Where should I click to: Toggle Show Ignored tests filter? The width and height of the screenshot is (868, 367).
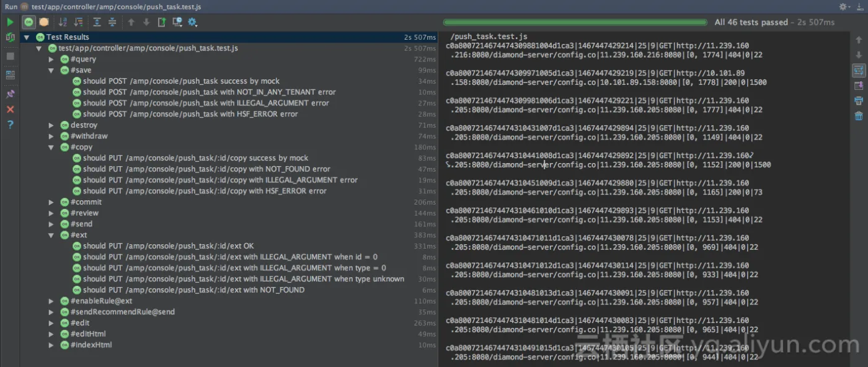[x=44, y=22]
